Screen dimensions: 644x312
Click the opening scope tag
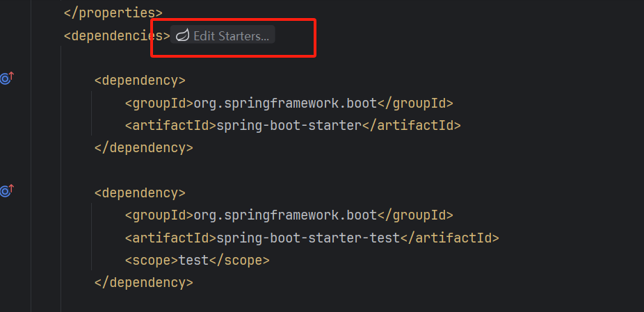152,261
